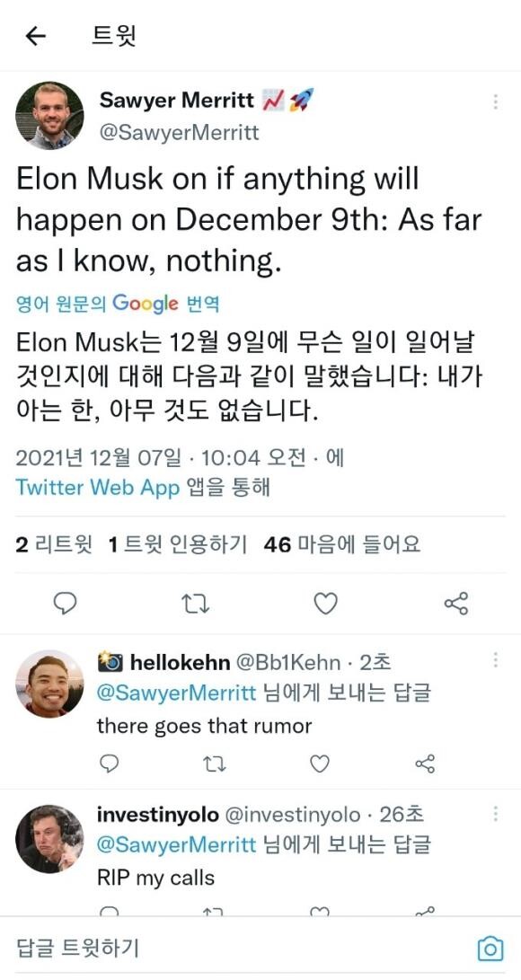Viewport: 521px width, 980px height.
Task: View the 46 likes list
Action: (341, 545)
